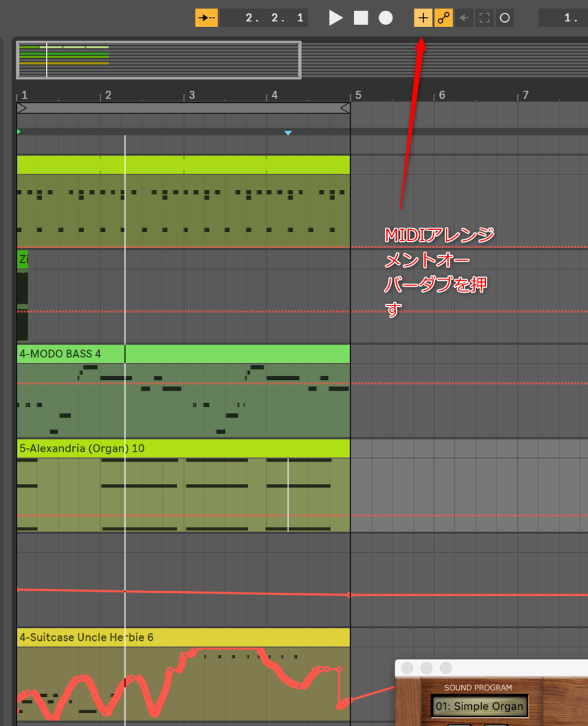Click the automation breakpoint at bar 5
The image size is (588, 726).
coord(349,595)
